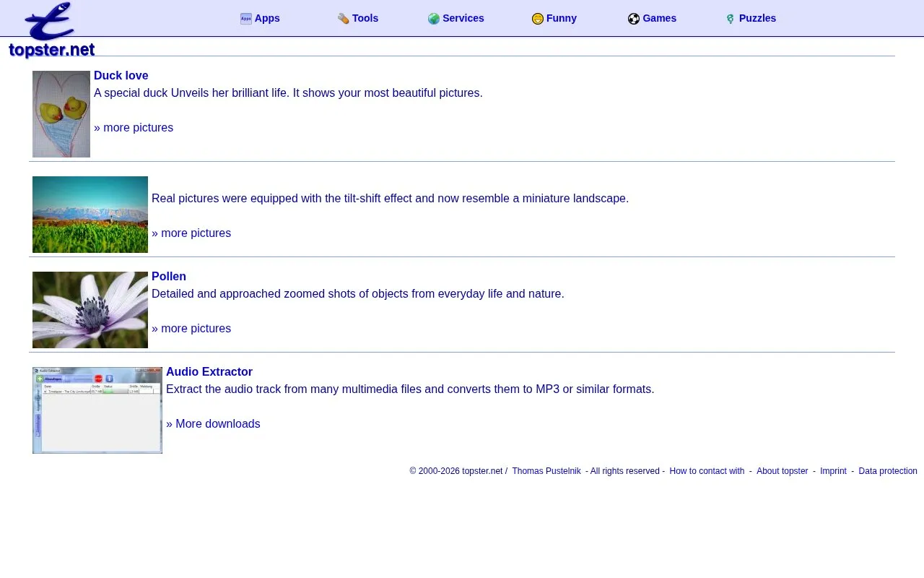The image size is (924, 578).
Task: Click the tilt-shift effect description text
Action: (390, 198)
